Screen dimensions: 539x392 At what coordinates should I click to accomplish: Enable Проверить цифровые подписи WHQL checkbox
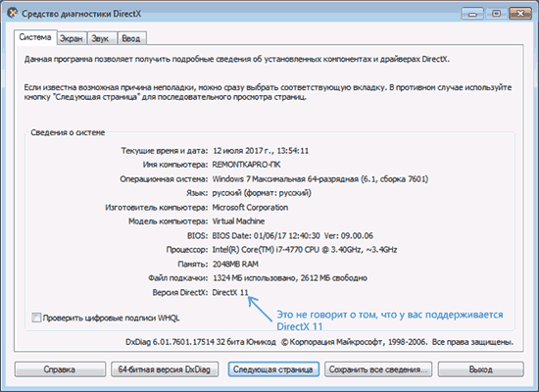coord(36,318)
